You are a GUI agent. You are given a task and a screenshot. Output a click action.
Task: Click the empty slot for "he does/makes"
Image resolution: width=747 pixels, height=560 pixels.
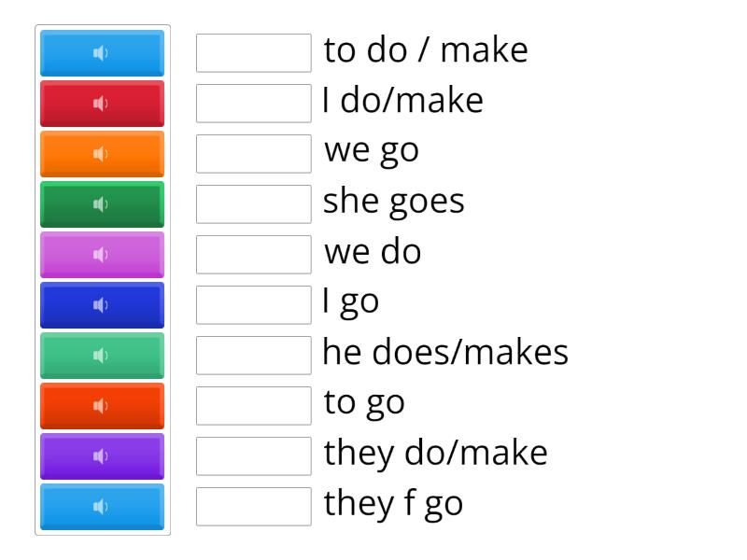point(254,356)
